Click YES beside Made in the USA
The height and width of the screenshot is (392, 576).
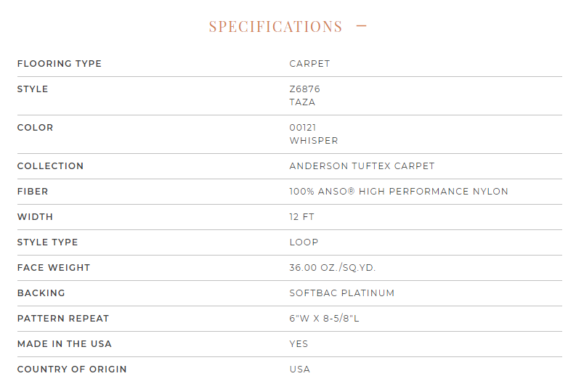(x=299, y=344)
